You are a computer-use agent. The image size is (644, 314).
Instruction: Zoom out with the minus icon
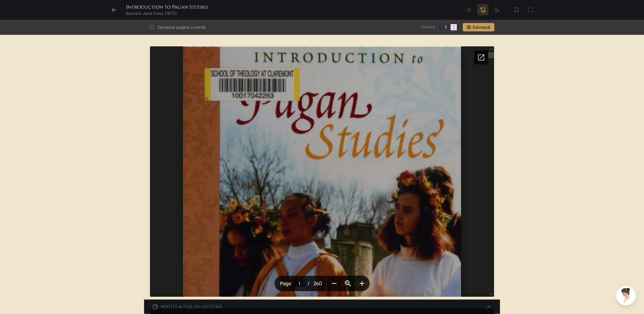click(334, 284)
